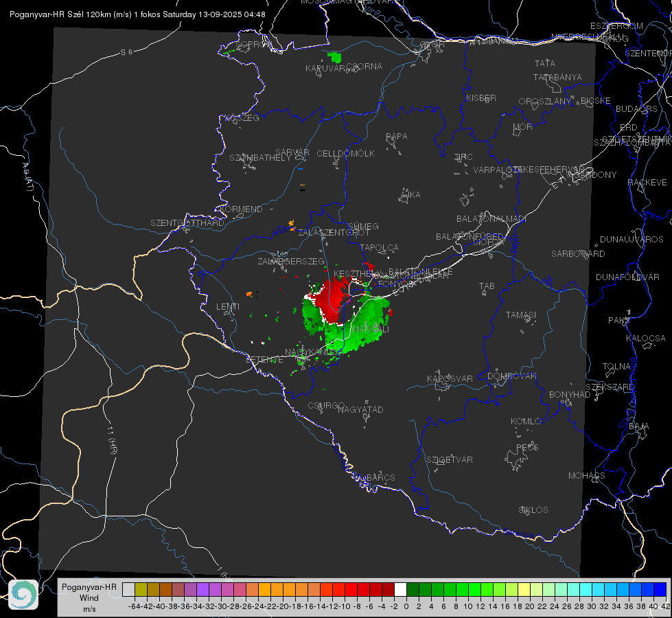Click the 'BARCS' city label
Image resolution: width=672 pixels, height=618 pixels.
[x=380, y=477]
